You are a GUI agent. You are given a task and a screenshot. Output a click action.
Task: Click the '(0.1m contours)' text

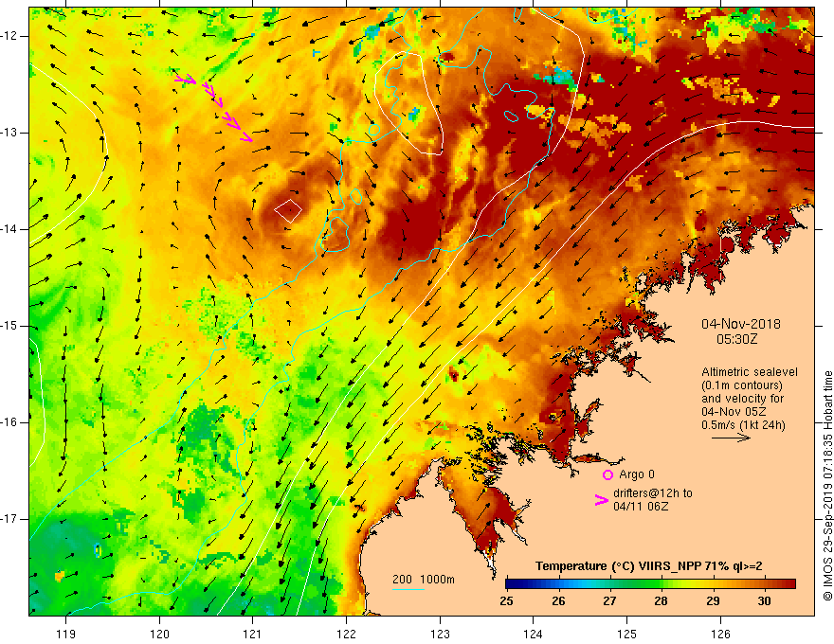pyautogui.click(x=742, y=385)
